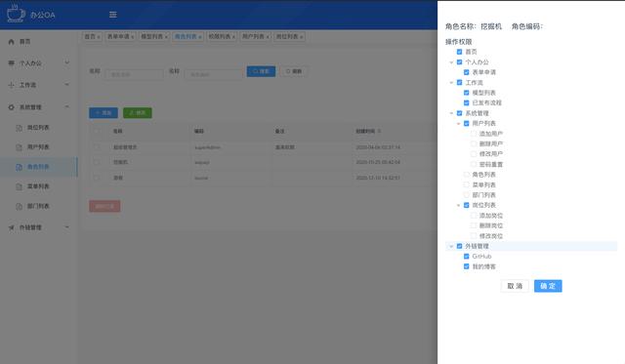The width and height of the screenshot is (625, 364).
Task: Click the first filter input field
Action: tap(134, 74)
